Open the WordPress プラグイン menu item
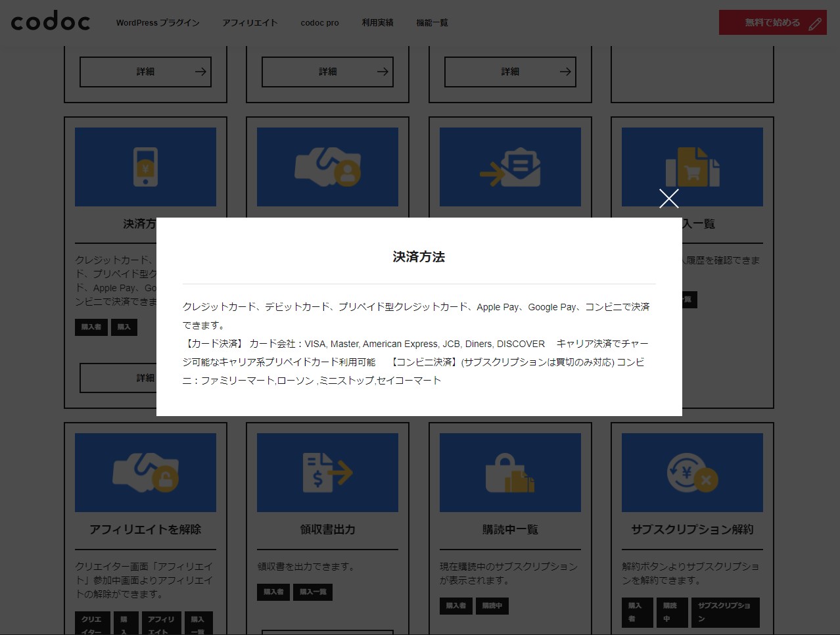The height and width of the screenshot is (635, 840). [x=158, y=22]
